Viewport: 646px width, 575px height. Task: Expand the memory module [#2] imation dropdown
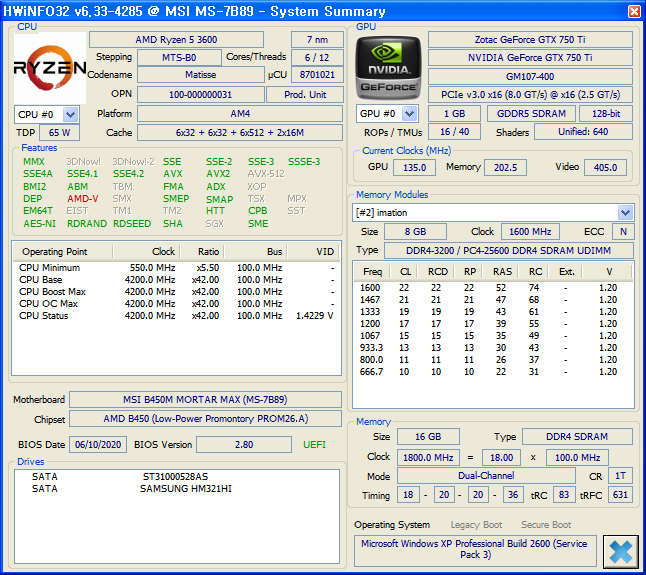coord(625,213)
